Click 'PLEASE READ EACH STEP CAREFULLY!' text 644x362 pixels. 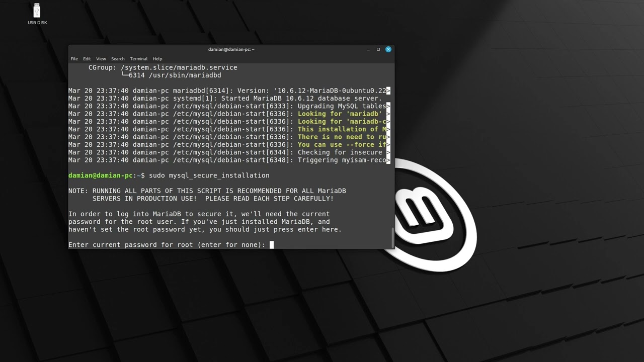click(270, 199)
